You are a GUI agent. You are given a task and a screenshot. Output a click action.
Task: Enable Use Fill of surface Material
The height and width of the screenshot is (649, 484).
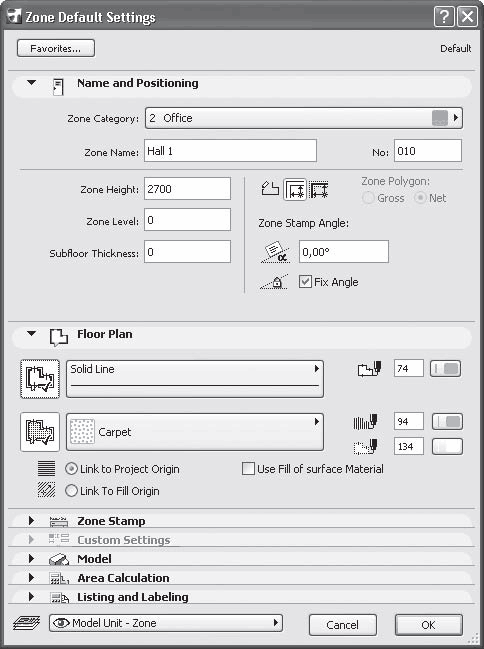point(248,469)
